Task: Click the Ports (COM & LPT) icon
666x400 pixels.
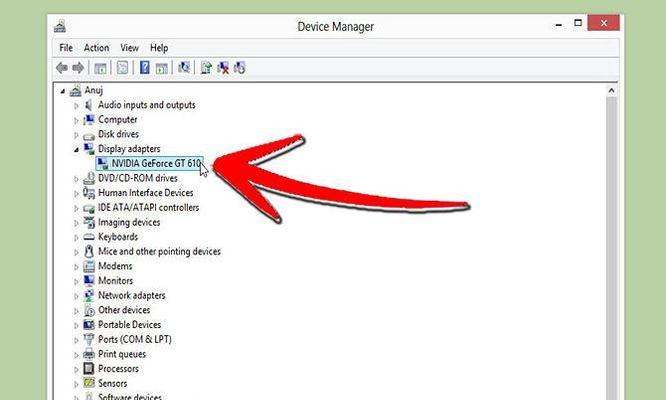Action: (89, 339)
